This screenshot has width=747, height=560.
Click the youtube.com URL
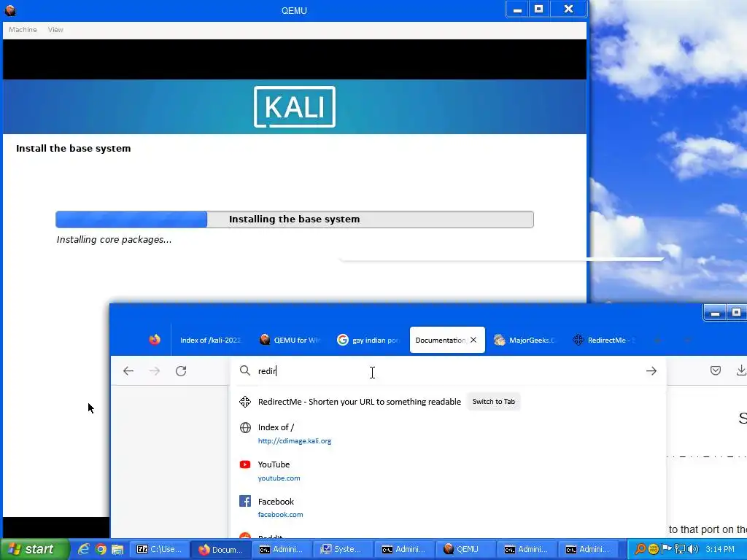[x=279, y=478]
